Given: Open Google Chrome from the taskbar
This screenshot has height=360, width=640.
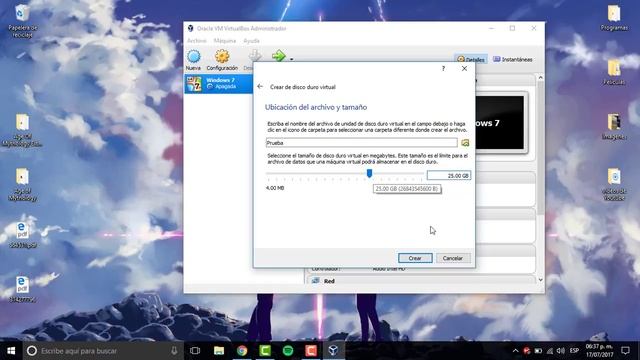Looking at the screenshot, I should 242,351.
